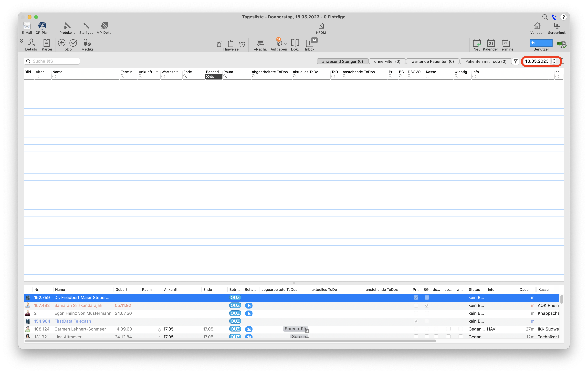Increase date with stepper arrow

(x=554, y=59)
